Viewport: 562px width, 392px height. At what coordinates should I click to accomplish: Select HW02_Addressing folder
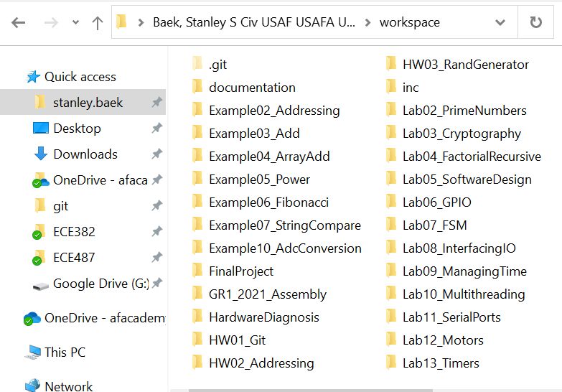(253, 363)
